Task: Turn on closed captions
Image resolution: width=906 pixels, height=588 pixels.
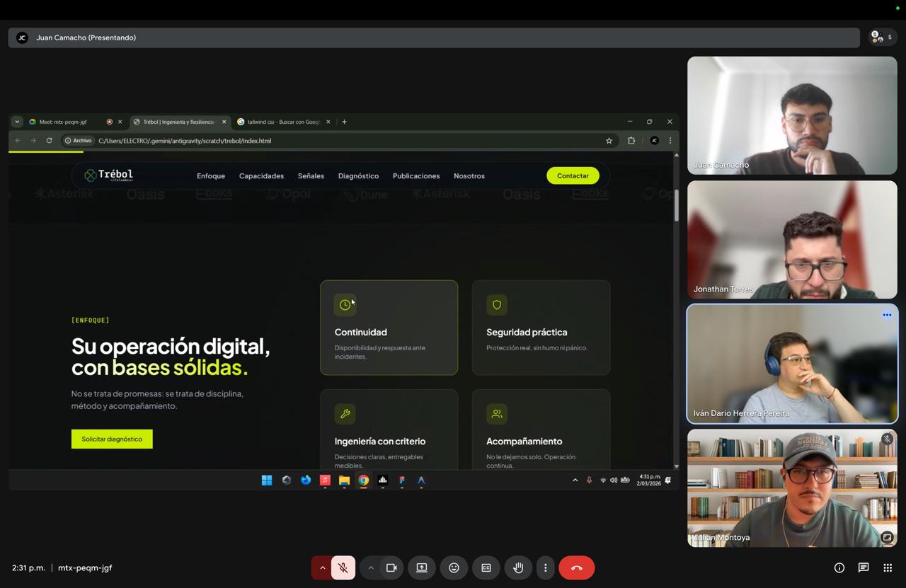Action: pyautogui.click(x=486, y=567)
